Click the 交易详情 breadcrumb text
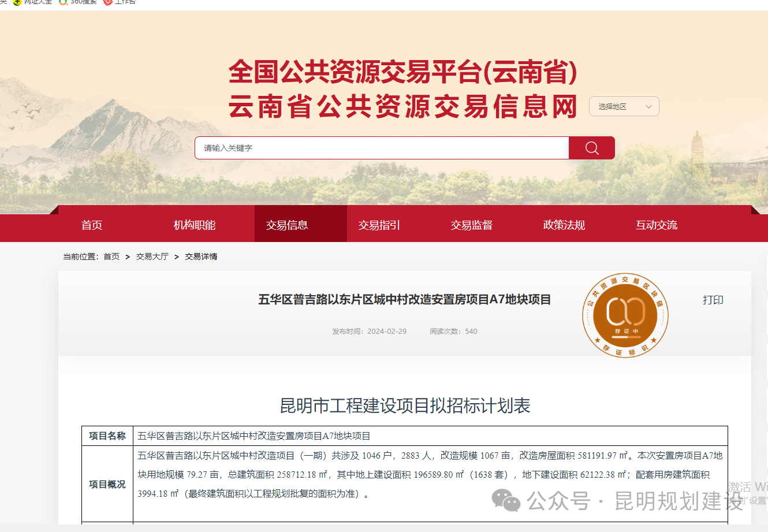Image resolution: width=768 pixels, height=532 pixels. 202,256
